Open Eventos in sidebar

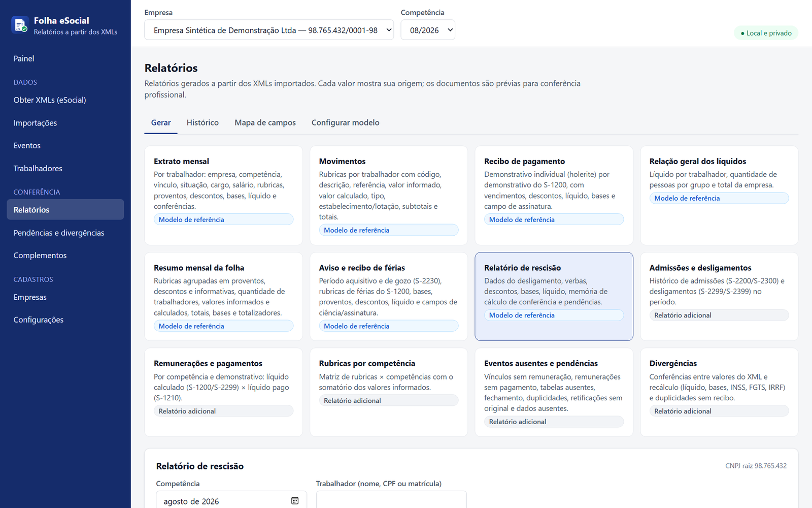pyautogui.click(x=65, y=146)
